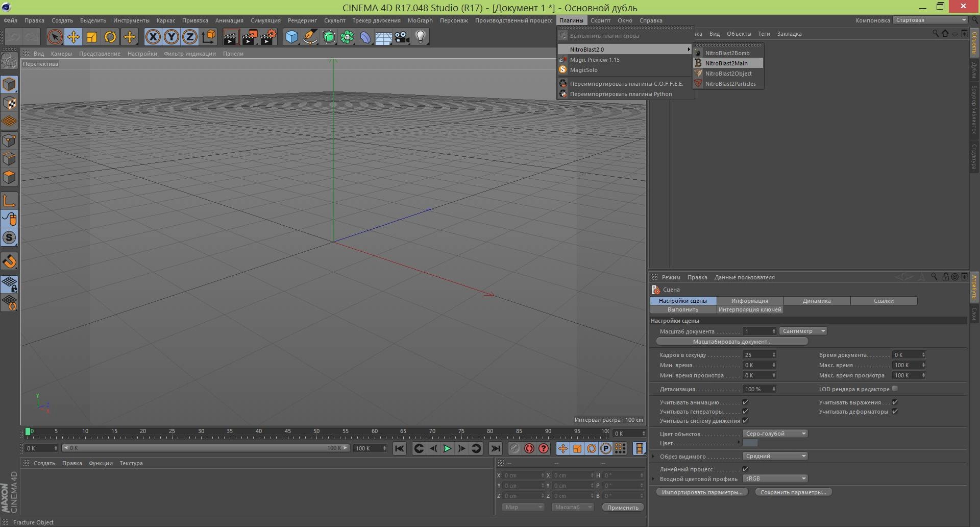980x527 pixels.
Task: Add a Light object bulb icon
Action: [x=421, y=37]
